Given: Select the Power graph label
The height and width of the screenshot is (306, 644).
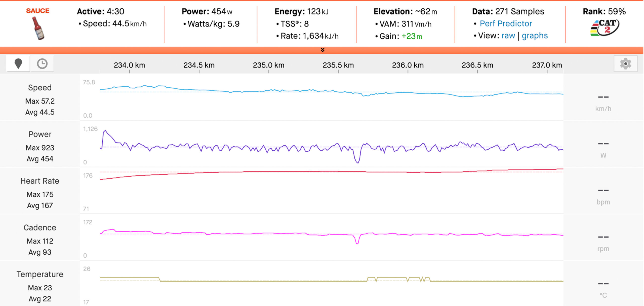Looking at the screenshot, I should pos(40,134).
